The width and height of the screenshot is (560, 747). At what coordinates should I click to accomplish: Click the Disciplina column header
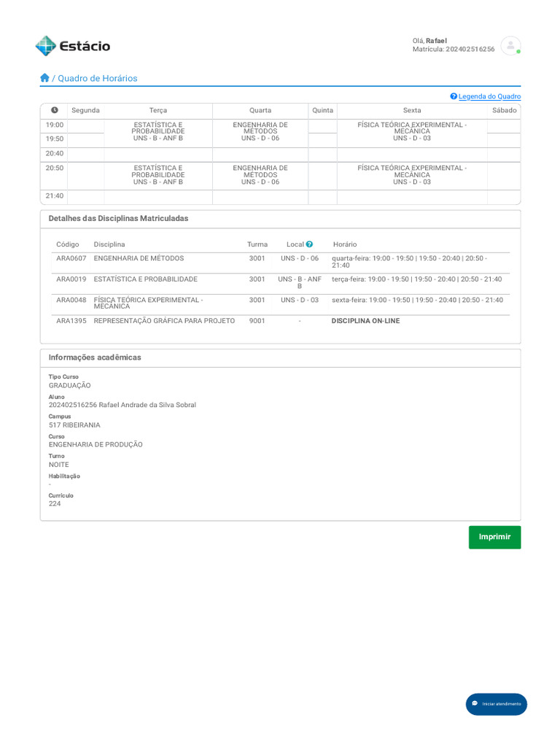(109, 244)
